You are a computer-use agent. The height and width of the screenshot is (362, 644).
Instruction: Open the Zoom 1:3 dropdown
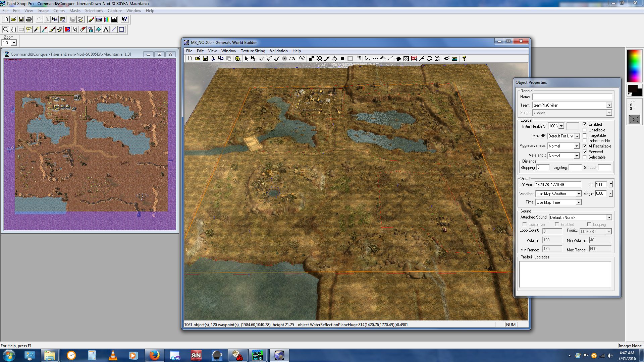(x=14, y=43)
